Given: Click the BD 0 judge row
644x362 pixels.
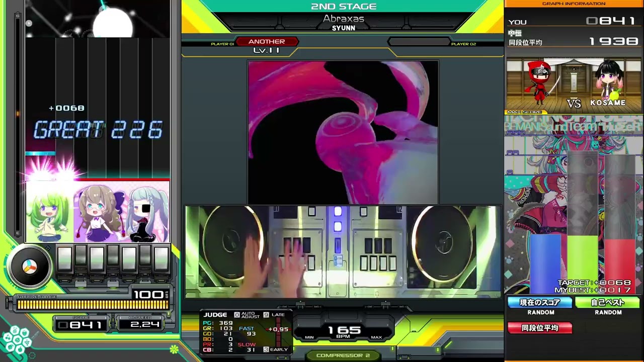Looking at the screenshot, I should click(x=218, y=339).
